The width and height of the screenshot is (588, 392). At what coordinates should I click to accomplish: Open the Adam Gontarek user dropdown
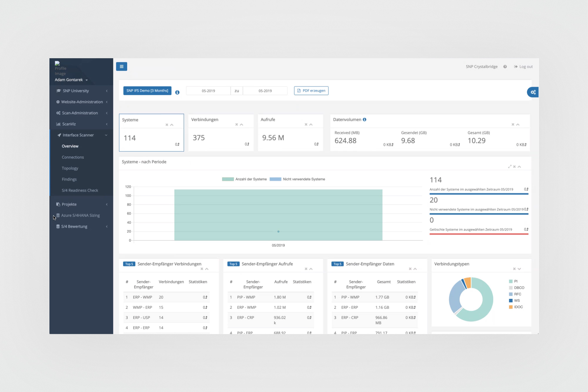coord(71,80)
